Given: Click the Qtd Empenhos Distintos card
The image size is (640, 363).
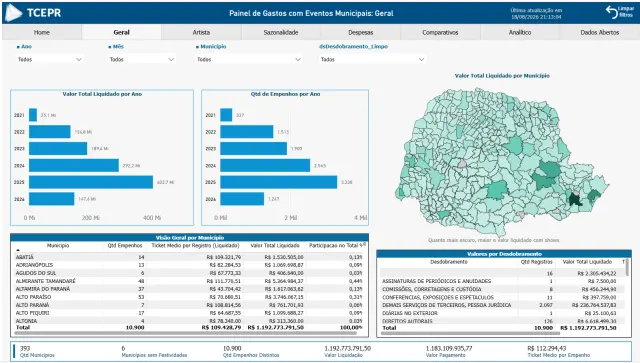Looking at the screenshot, I should [251, 352].
